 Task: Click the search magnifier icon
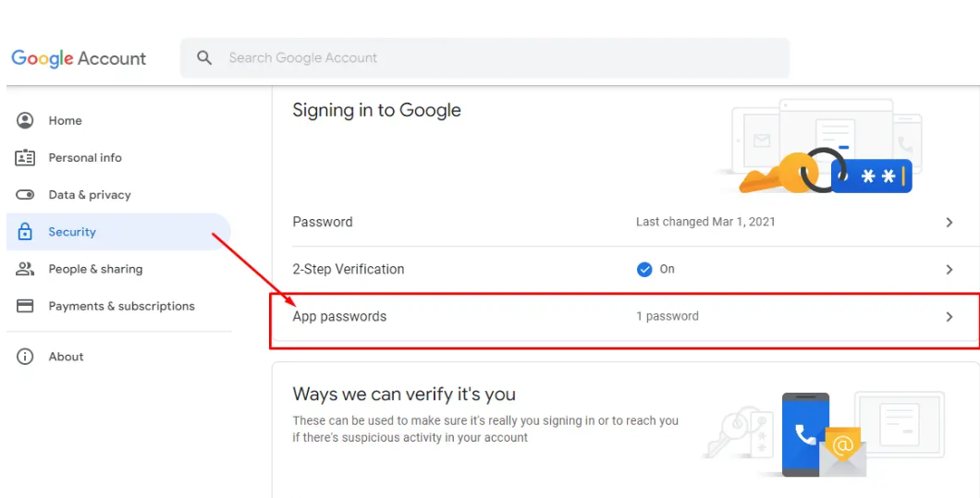click(204, 58)
